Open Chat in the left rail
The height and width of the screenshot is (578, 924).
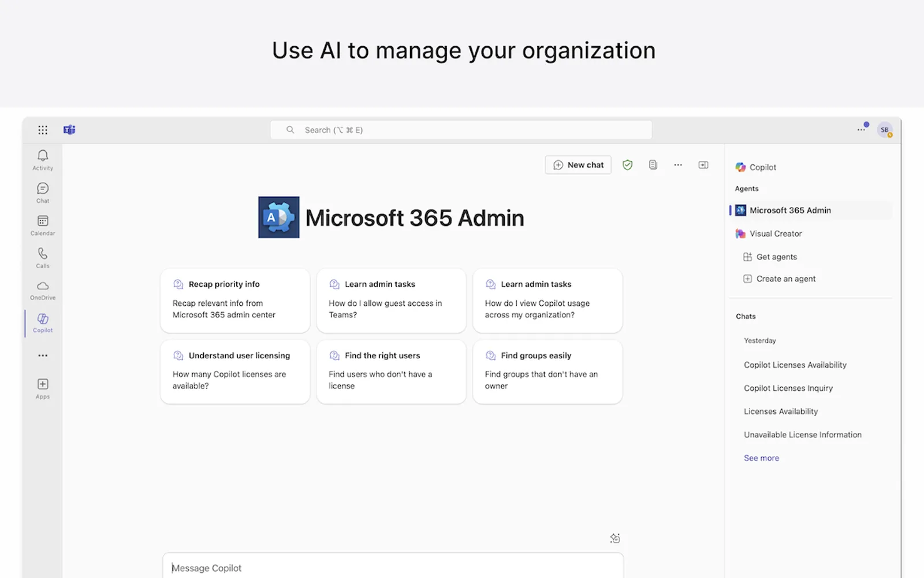click(43, 193)
